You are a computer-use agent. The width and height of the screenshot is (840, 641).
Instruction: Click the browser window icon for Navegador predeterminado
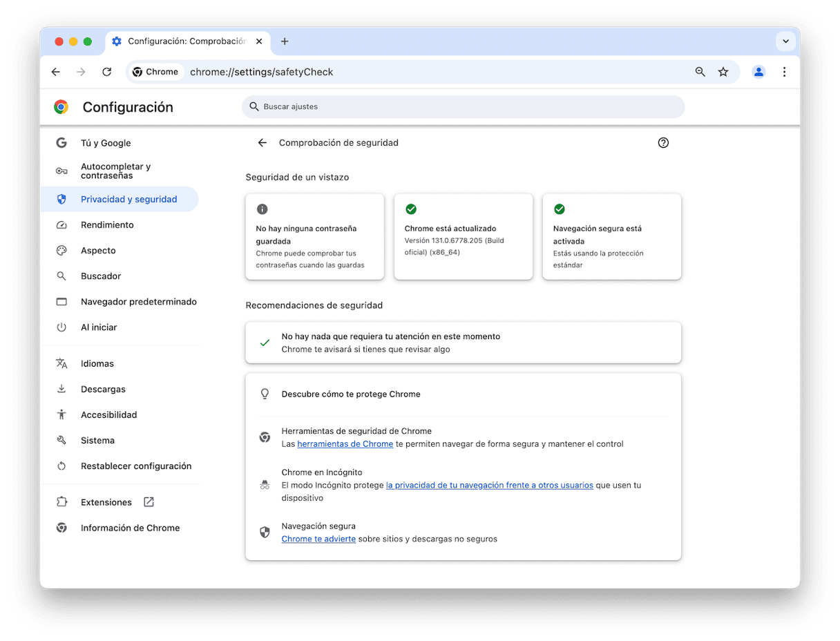tap(61, 302)
